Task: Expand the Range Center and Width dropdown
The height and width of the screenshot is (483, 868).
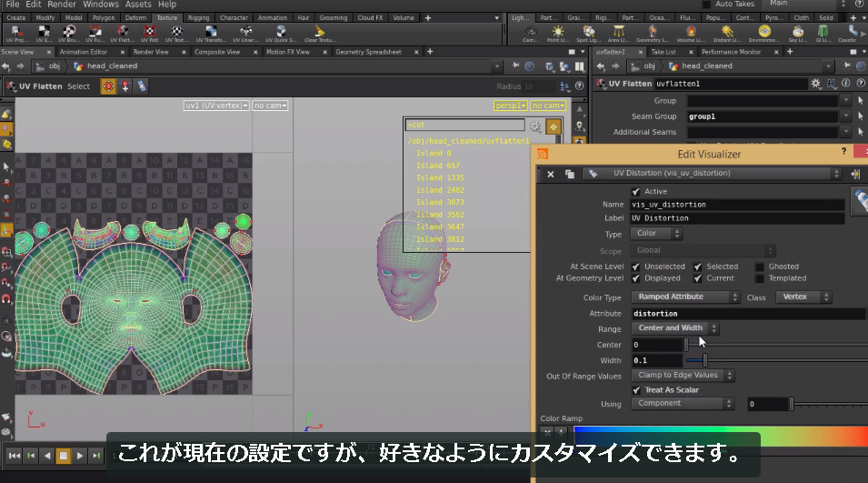Action: [x=674, y=328]
